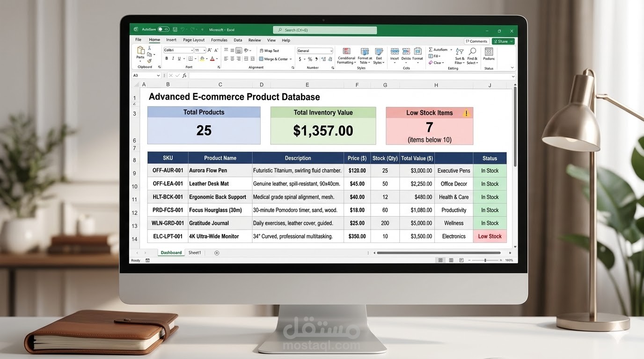Click the Decrease Font Size icon
Image resolution: width=644 pixels, height=359 pixels.
click(216, 50)
